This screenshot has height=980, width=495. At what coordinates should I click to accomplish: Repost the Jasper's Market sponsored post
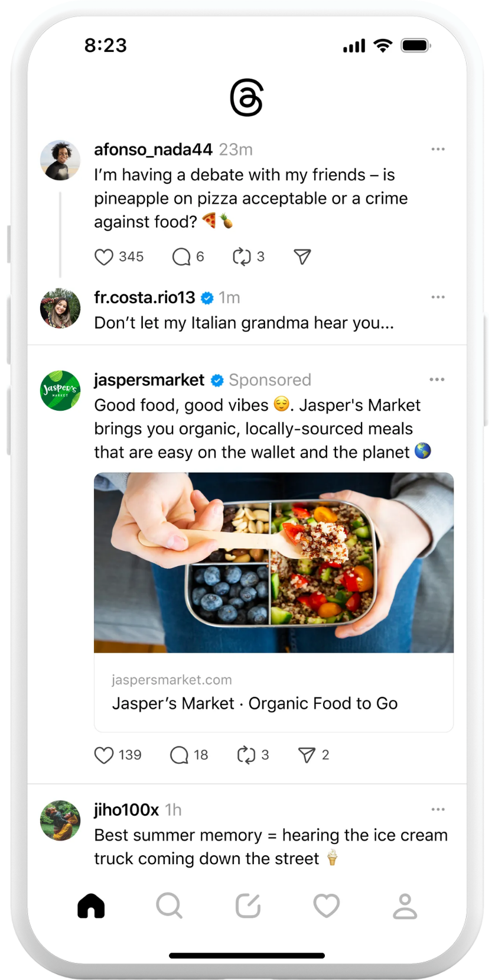(246, 755)
